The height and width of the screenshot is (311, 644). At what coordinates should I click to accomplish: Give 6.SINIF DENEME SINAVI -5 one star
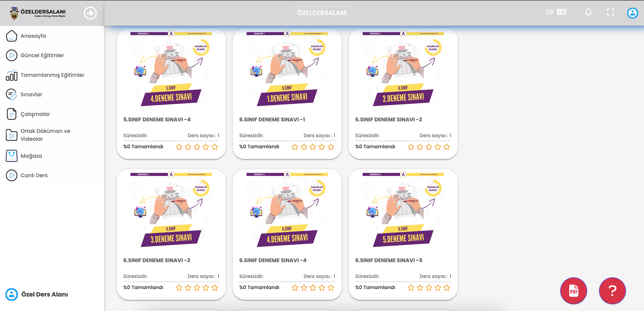coord(411,288)
